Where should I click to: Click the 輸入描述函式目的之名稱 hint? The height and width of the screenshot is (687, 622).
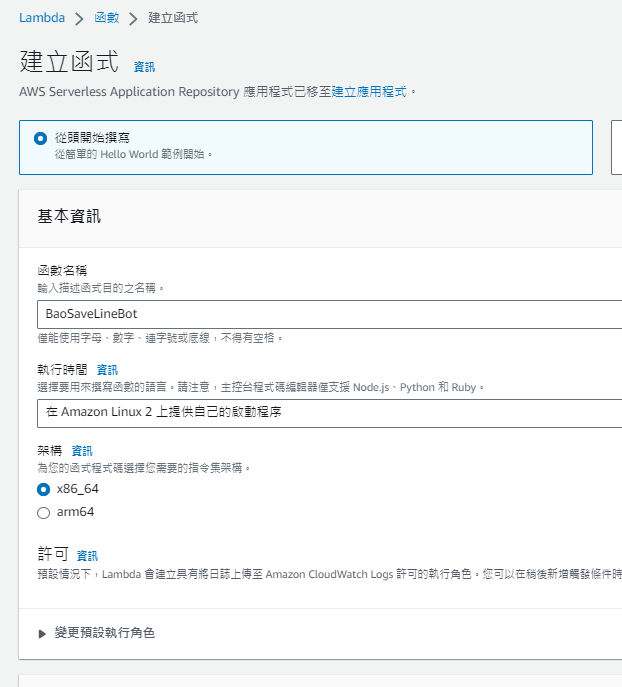tap(101, 288)
